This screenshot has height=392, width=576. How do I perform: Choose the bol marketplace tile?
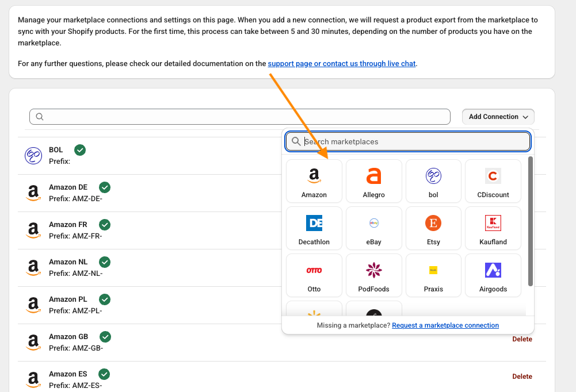433,181
